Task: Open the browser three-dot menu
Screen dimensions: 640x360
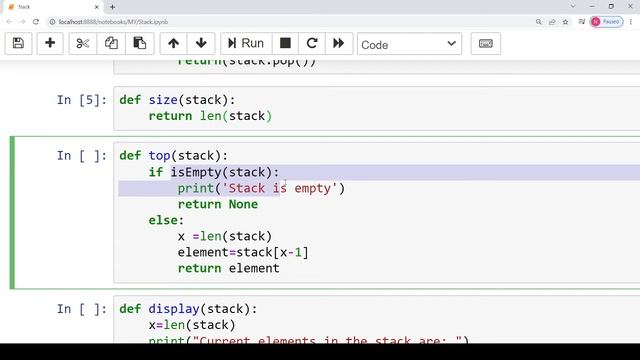Action: [x=631, y=22]
